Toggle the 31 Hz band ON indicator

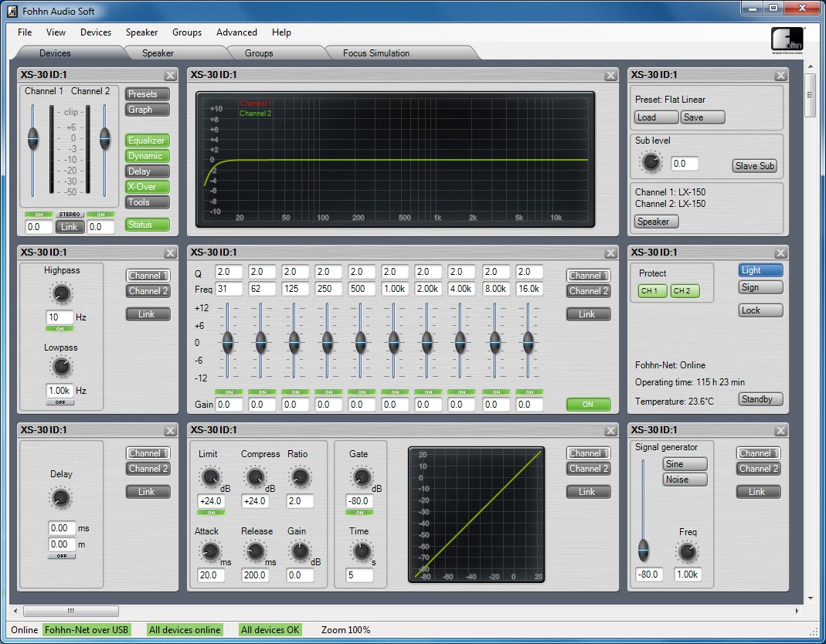click(229, 392)
